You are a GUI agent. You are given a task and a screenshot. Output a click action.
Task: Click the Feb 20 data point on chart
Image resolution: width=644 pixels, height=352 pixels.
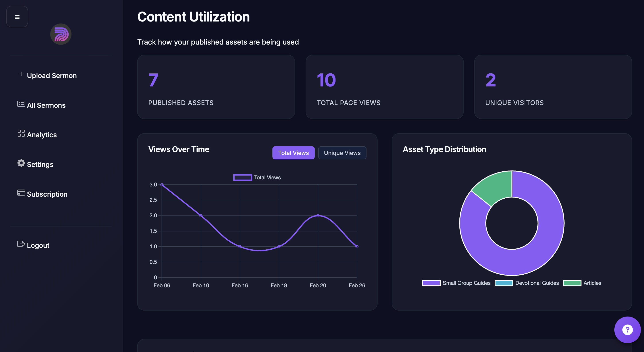(x=318, y=215)
